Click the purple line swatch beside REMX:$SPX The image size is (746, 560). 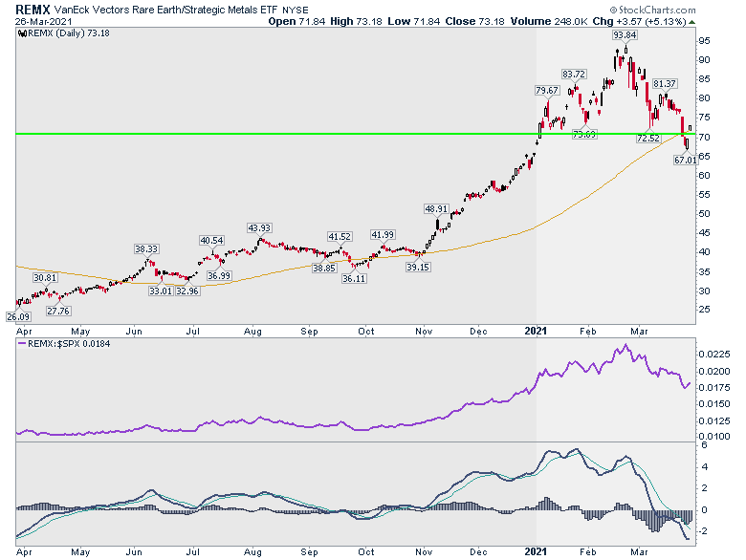pyautogui.click(x=22, y=343)
